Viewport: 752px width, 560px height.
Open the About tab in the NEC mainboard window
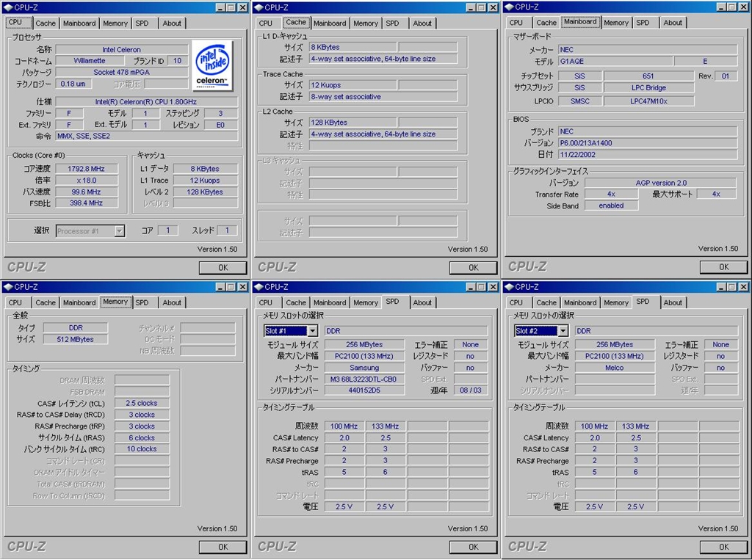pos(673,23)
